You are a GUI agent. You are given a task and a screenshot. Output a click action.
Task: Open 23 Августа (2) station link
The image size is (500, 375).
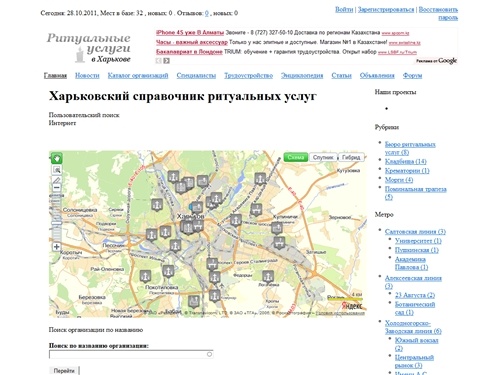tap(415, 295)
